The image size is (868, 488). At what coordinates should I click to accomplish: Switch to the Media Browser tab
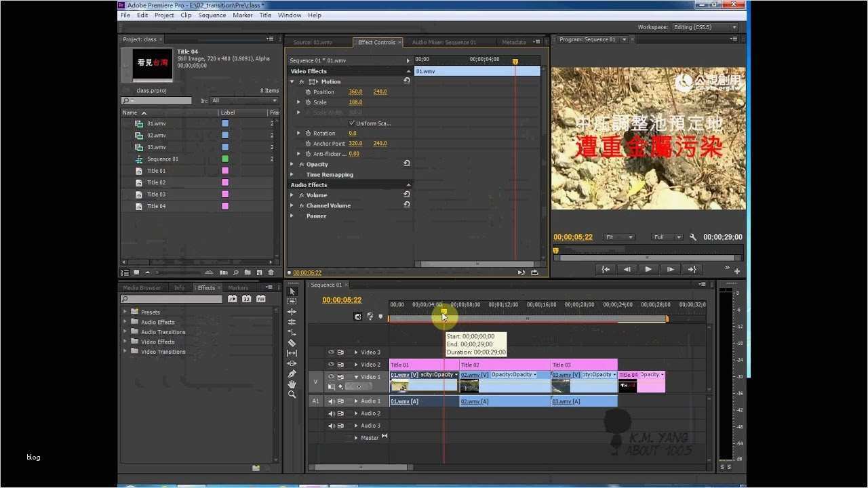pos(142,288)
